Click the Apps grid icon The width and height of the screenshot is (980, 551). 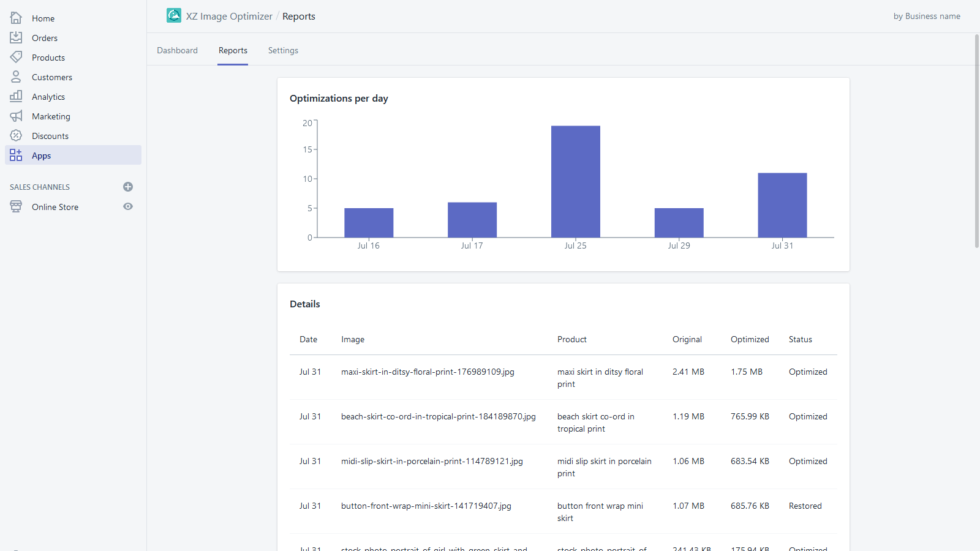coord(16,155)
